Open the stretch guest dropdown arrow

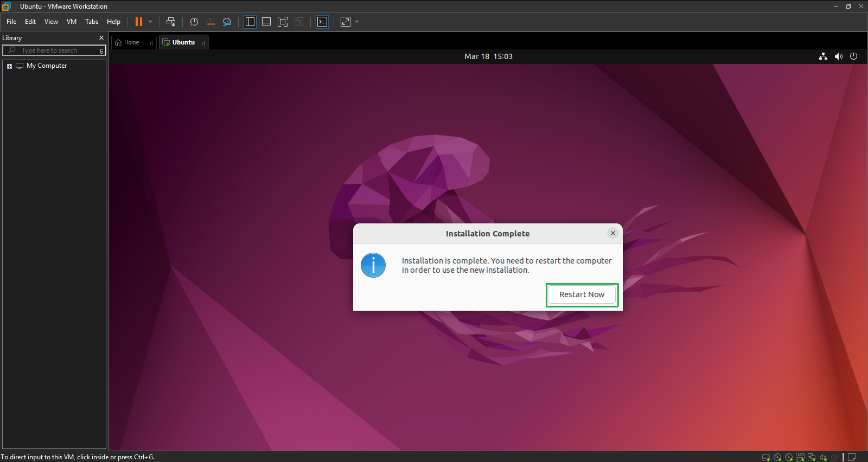pyautogui.click(x=357, y=22)
